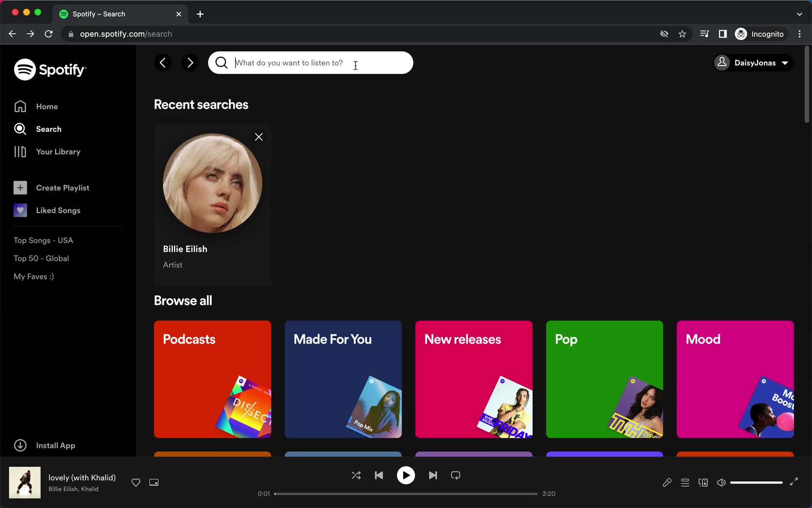Toggle repeat mode
This screenshot has height=508, width=812.
pos(455,475)
